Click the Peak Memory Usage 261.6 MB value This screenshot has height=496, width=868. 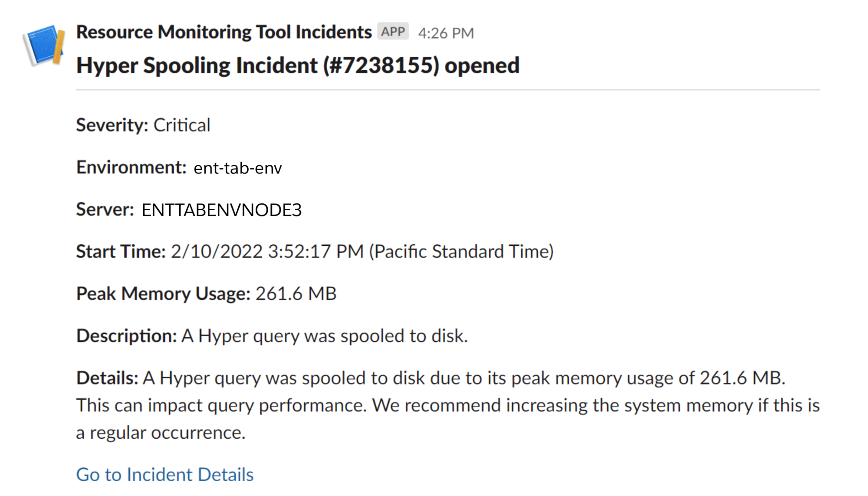296,294
